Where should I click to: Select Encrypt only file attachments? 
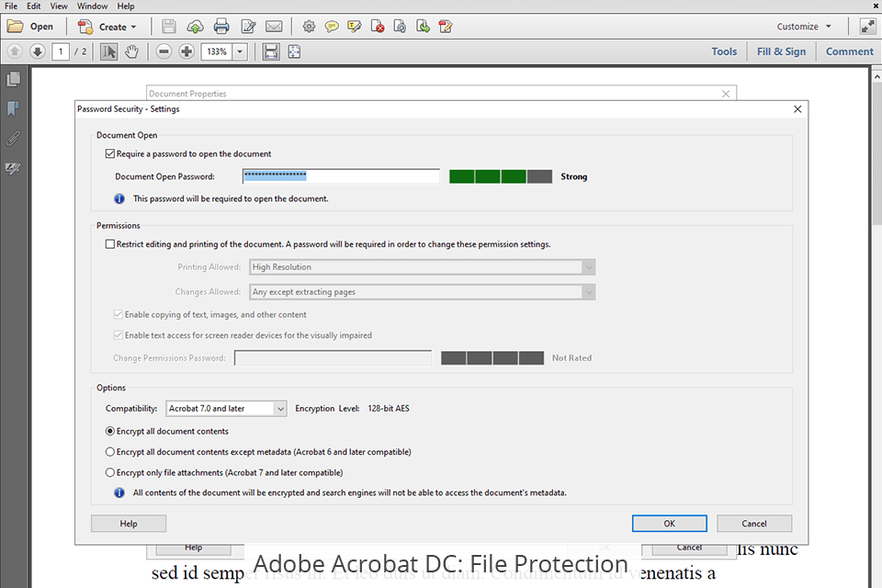click(x=110, y=472)
